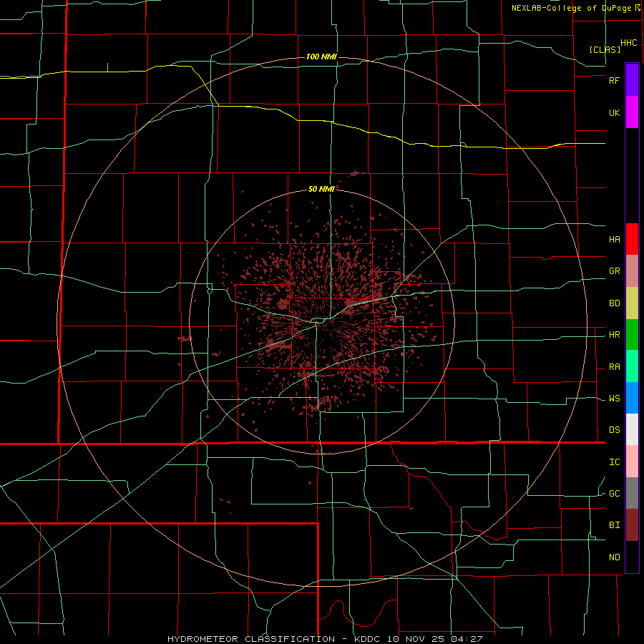
Task: Click the ND black legend swatch
Action: coord(632,557)
